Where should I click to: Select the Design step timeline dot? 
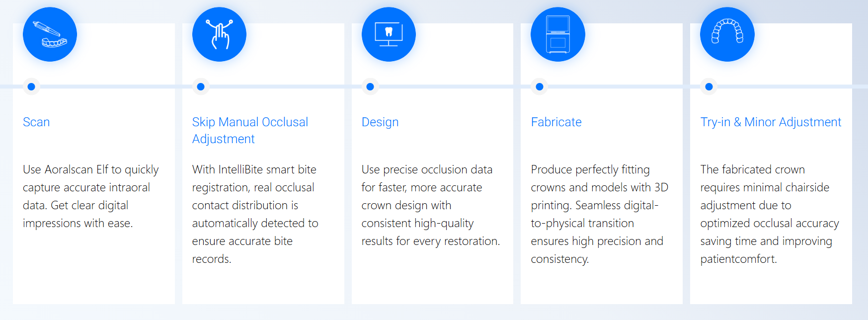[370, 86]
